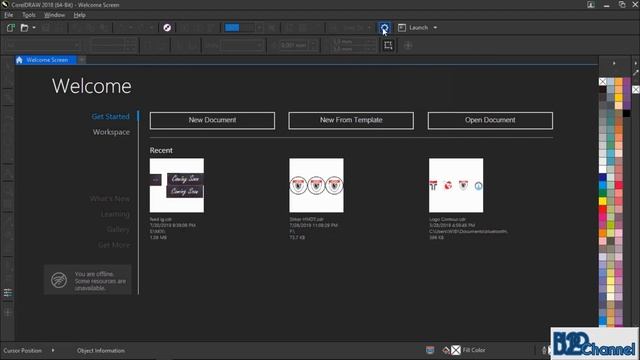640x360 pixels.
Task: Click the user account icon in title bar
Action: 591,5
